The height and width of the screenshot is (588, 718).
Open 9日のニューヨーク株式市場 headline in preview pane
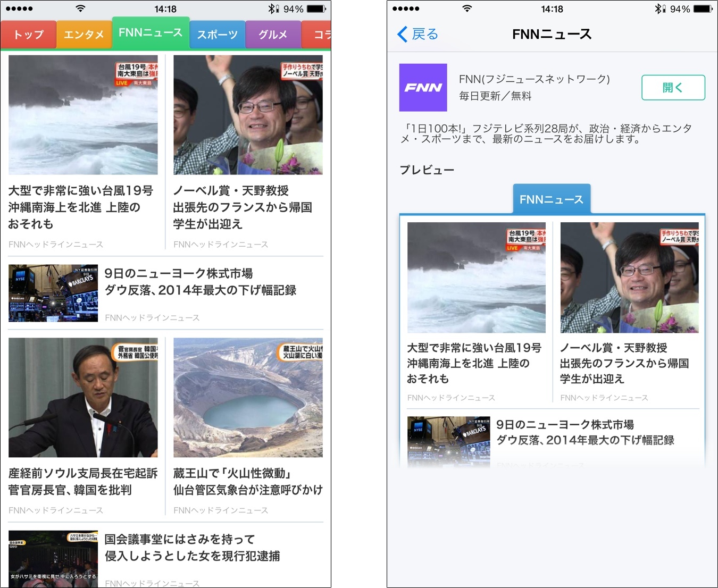pos(586,432)
